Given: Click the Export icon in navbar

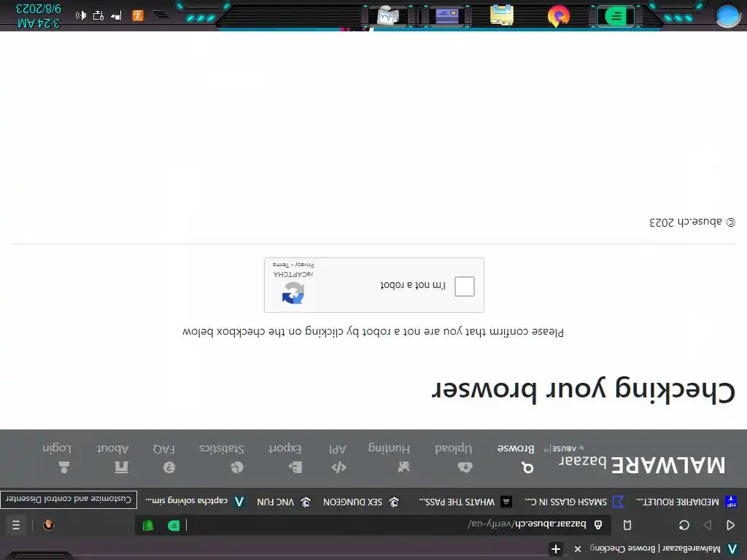Looking at the screenshot, I should coord(295,467).
